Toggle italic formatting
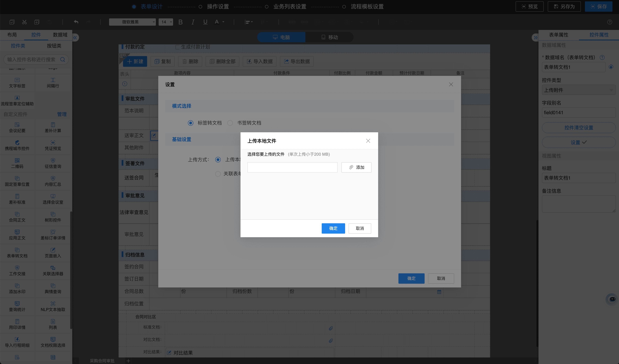This screenshot has width=619, height=364. (x=193, y=22)
